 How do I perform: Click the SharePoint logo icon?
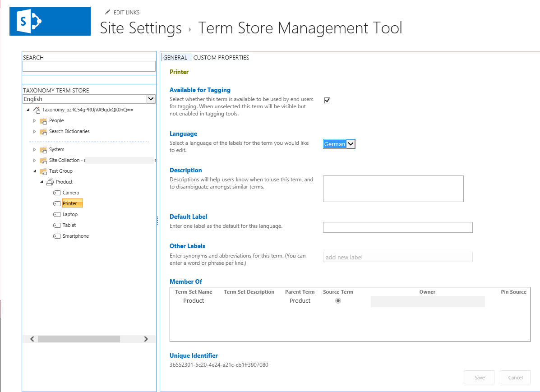pos(29,21)
